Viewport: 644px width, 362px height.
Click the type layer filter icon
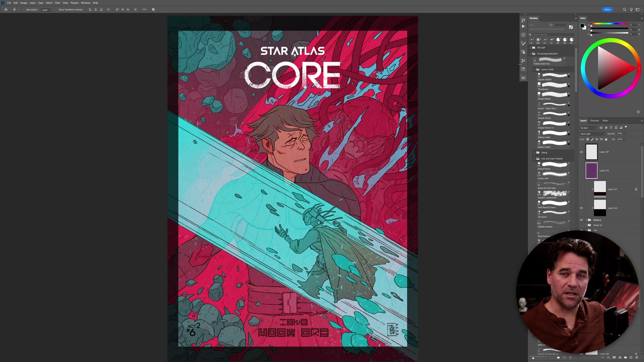pos(611,128)
